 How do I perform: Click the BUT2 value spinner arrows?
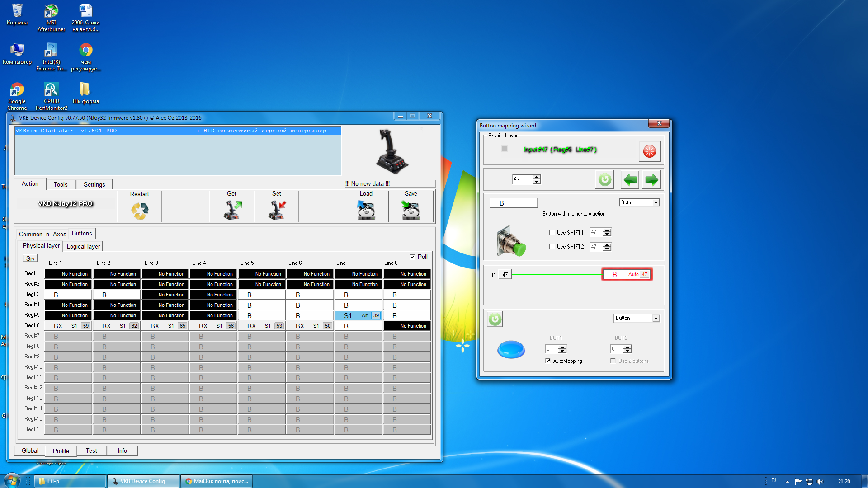point(627,349)
